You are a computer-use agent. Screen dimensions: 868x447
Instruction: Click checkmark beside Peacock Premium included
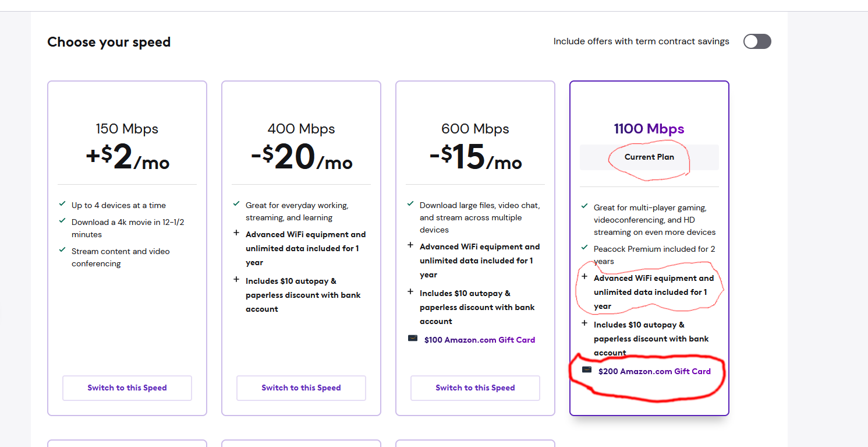(584, 248)
